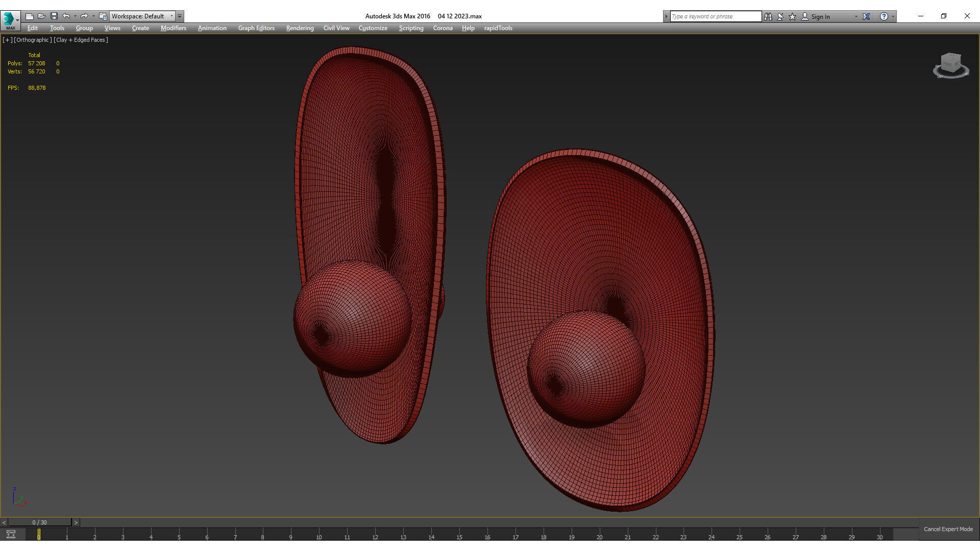Open Mini Curve Editor icon on trackbar
The width and height of the screenshot is (980, 551).
pyautogui.click(x=11, y=534)
